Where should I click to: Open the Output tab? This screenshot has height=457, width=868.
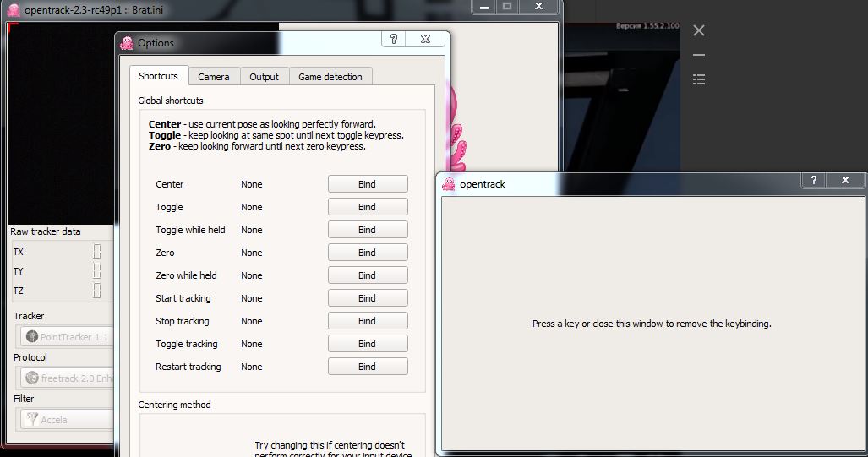[264, 77]
